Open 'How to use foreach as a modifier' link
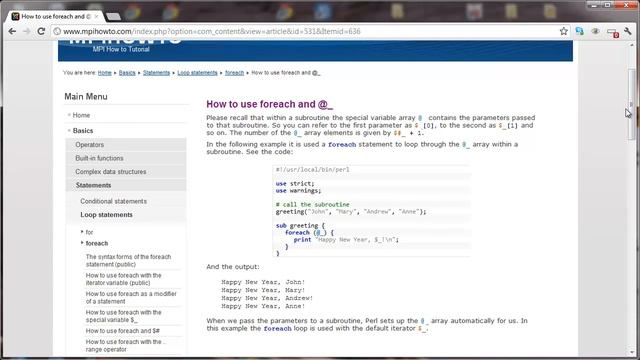 click(x=131, y=298)
